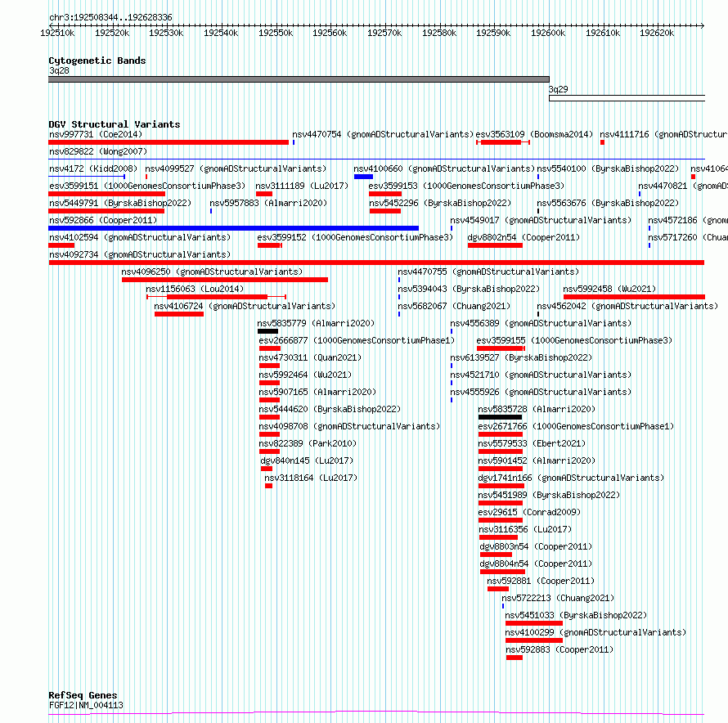Viewport: 728px width, 723px height.
Task: Select the nsv4470754 gnomAD variant label
Action: tap(383, 134)
